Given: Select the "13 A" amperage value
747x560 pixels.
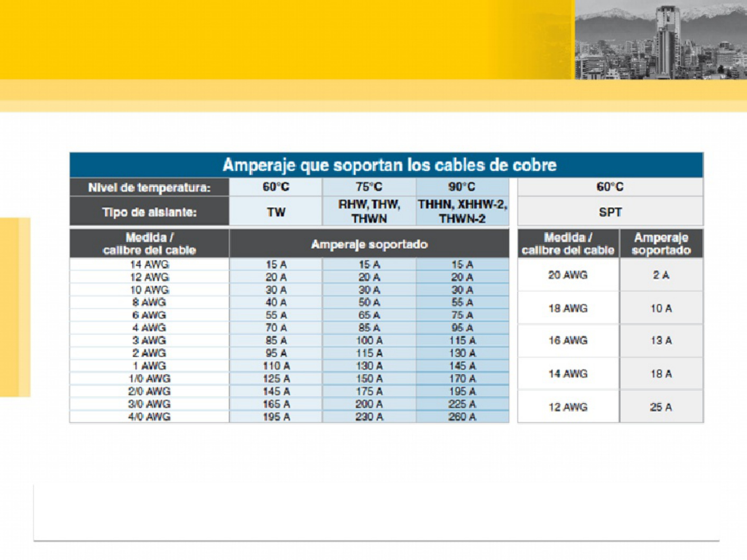Looking at the screenshot, I should coord(661,341).
